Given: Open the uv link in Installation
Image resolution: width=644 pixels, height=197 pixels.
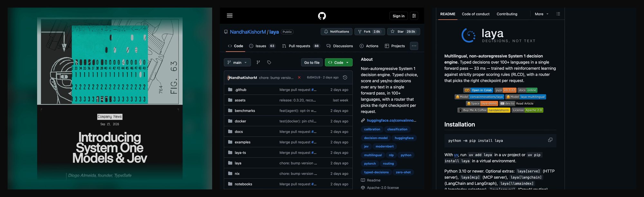Looking at the screenshot, I should tap(456, 155).
